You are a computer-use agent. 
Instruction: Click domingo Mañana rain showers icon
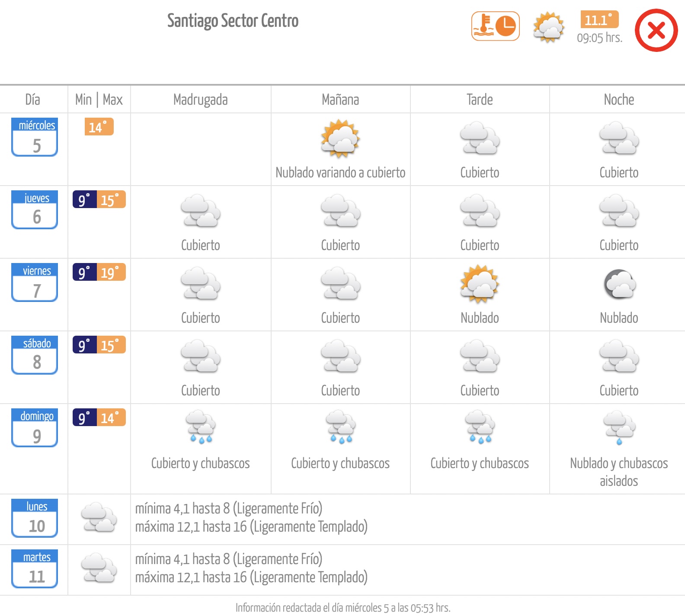(340, 427)
